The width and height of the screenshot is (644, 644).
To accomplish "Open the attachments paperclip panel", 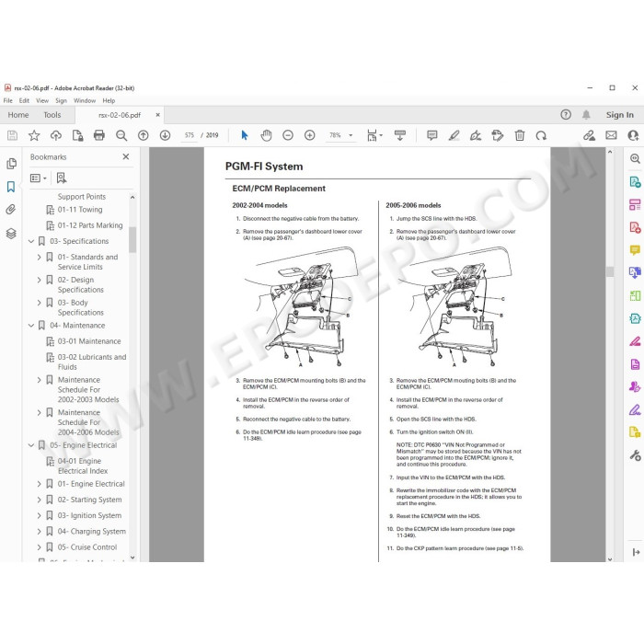I will coord(11,210).
